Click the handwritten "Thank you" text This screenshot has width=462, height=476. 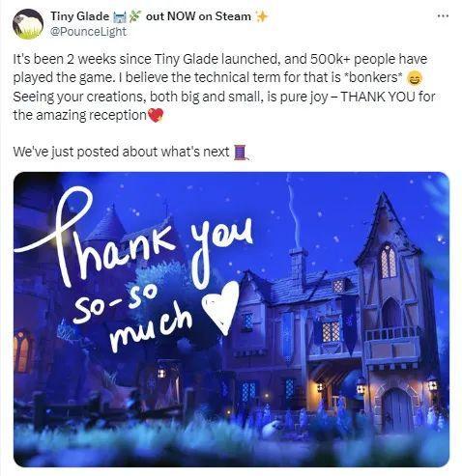(x=133, y=238)
